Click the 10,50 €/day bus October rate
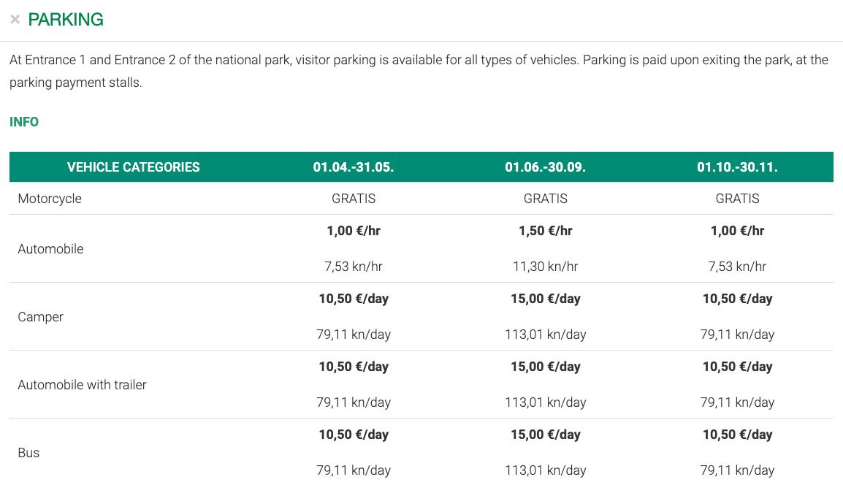 click(737, 434)
